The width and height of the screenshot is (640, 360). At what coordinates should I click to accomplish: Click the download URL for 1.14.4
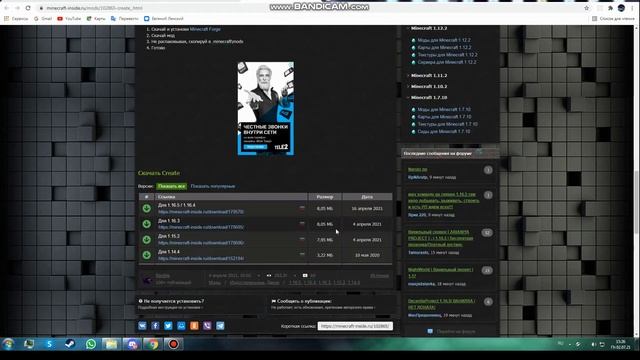[201, 258]
